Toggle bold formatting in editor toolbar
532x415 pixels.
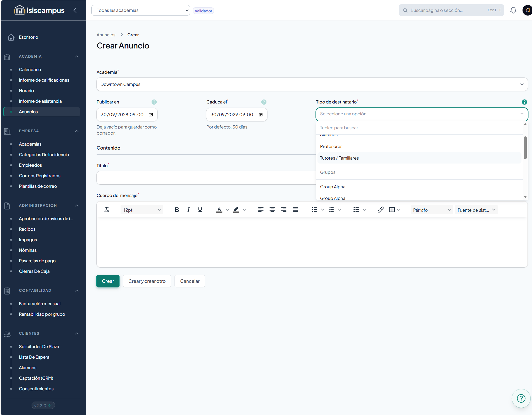177,210
